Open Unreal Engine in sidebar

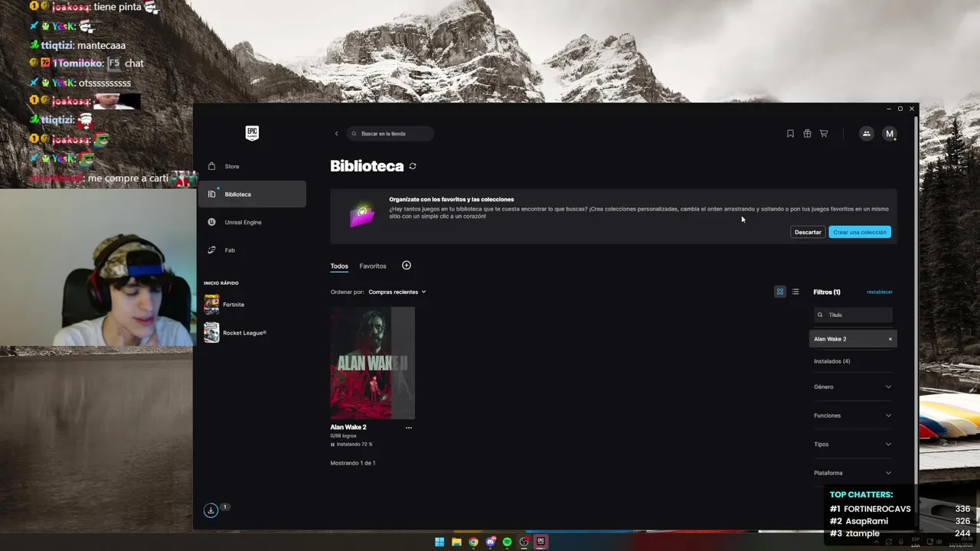pyautogui.click(x=252, y=222)
